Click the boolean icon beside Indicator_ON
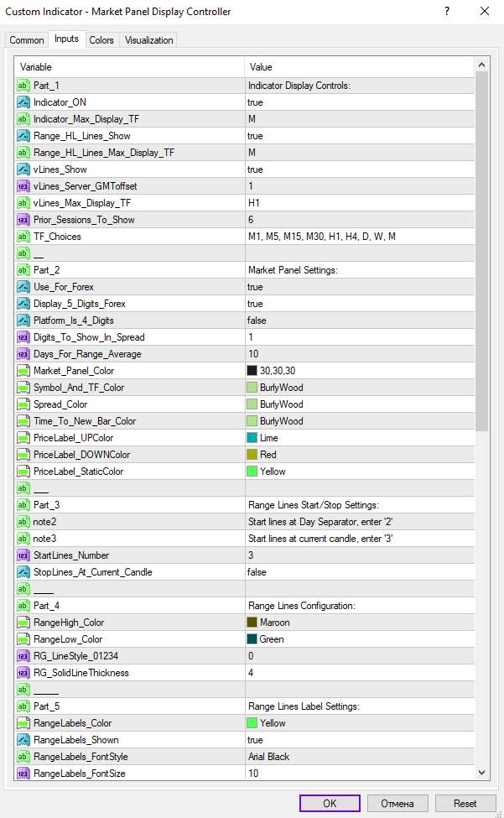 tap(23, 102)
